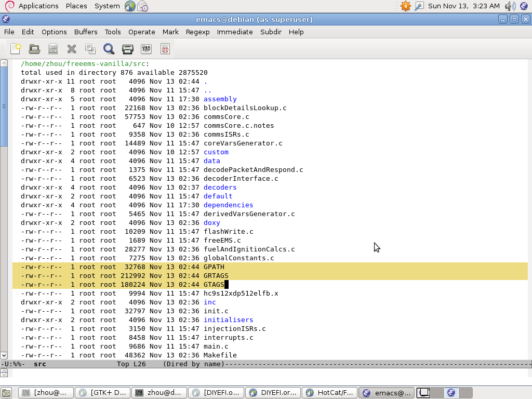Open preferences with the sliders icon
This screenshot has height=399, width=532.
click(146, 49)
